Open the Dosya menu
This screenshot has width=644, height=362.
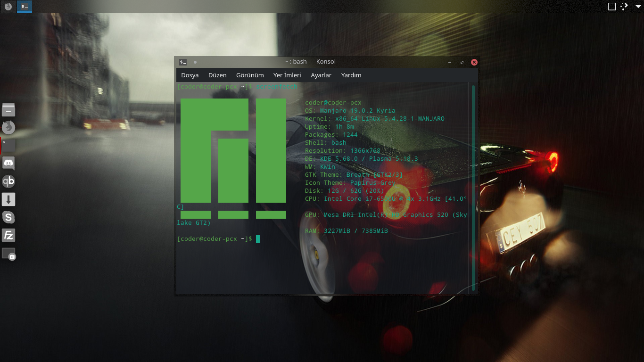190,75
